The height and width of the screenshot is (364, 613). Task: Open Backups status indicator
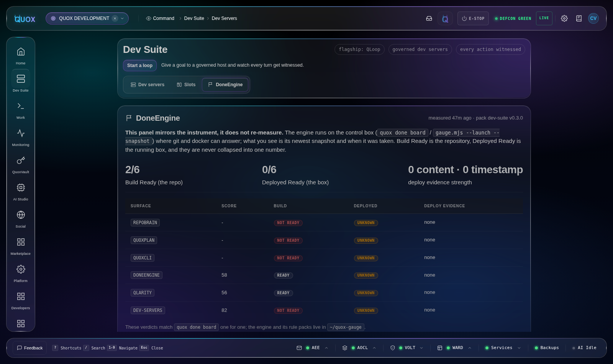pos(547,348)
